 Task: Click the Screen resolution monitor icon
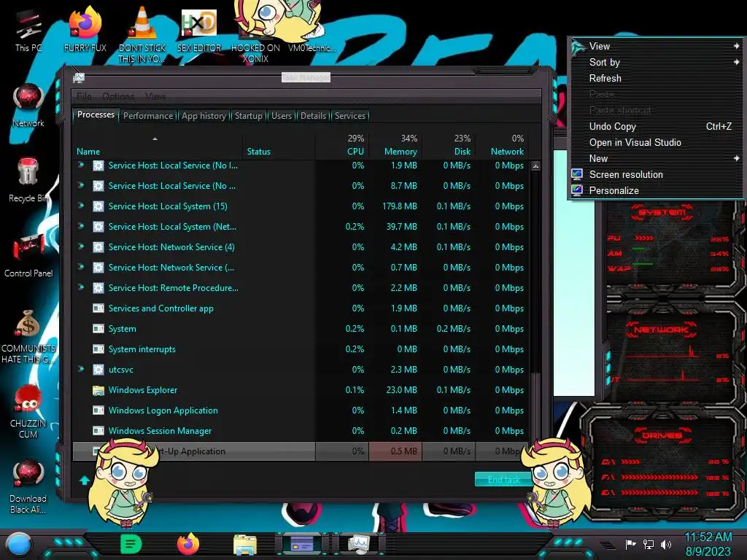[x=577, y=174]
